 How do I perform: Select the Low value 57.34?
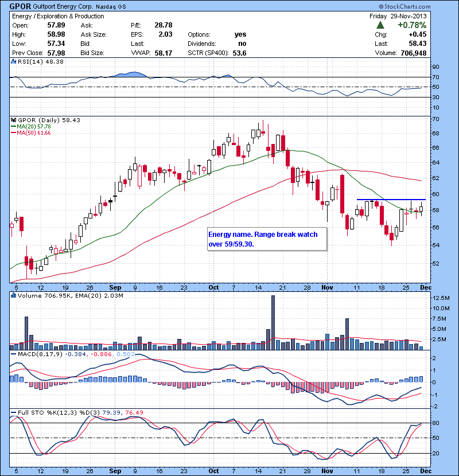click(x=56, y=44)
